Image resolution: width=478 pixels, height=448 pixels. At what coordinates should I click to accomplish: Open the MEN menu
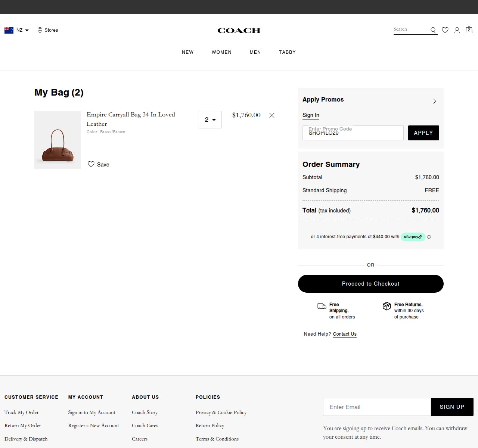click(x=255, y=52)
